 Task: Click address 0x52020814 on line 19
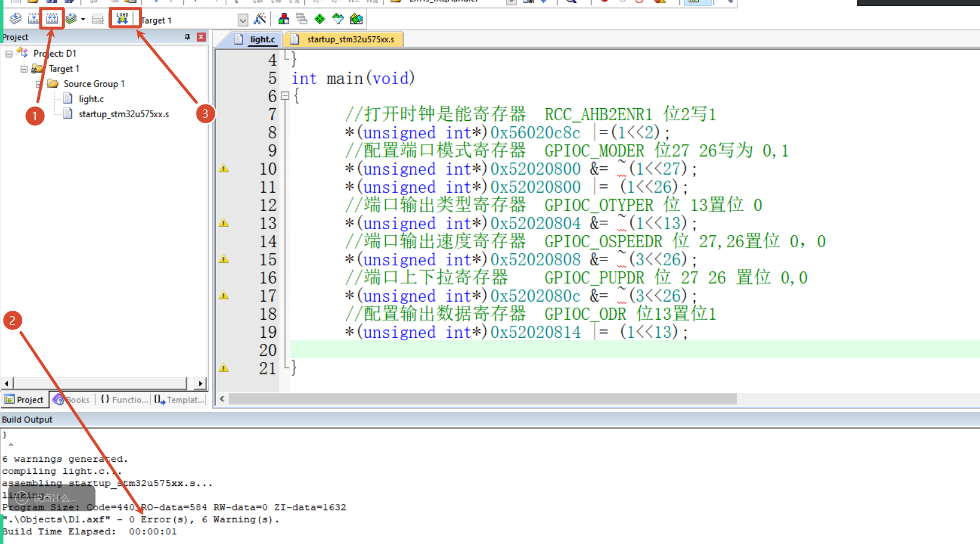point(535,332)
